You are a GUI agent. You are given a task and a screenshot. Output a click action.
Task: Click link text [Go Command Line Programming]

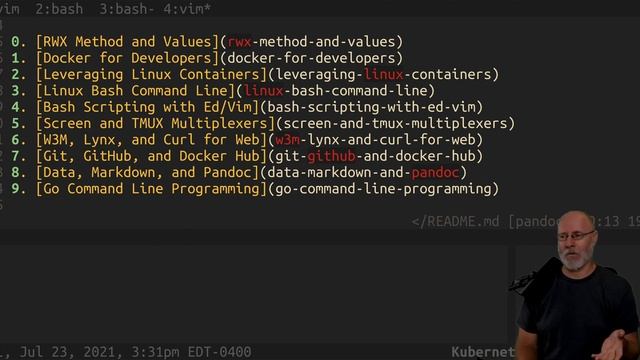coord(151,189)
